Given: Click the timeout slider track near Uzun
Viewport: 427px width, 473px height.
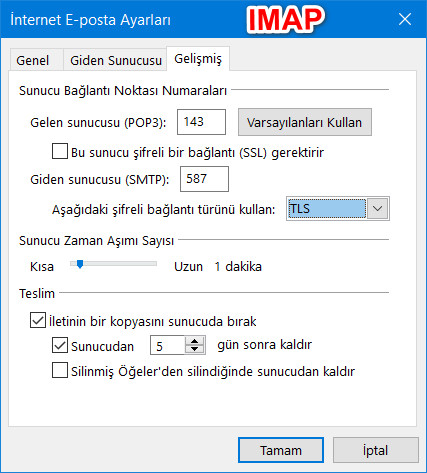Looking at the screenshot, I should click(x=147, y=264).
